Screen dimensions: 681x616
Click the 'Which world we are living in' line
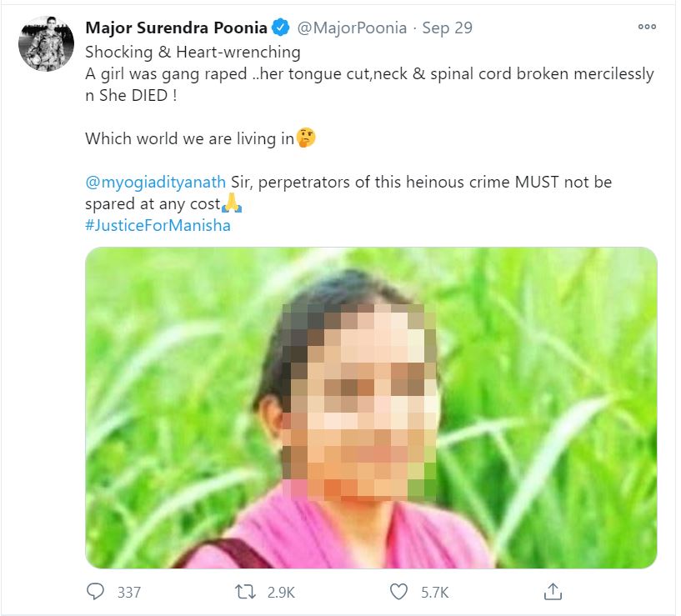point(190,138)
